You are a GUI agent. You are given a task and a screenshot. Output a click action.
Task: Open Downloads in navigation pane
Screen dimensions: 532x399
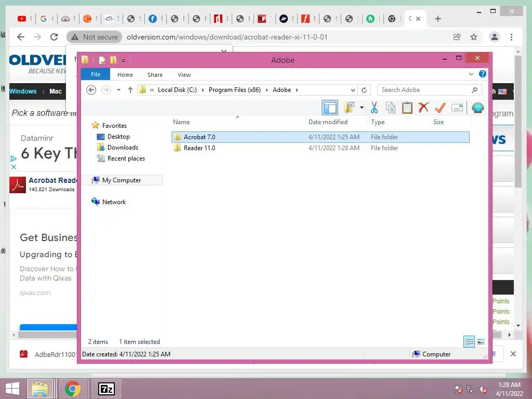click(123, 147)
